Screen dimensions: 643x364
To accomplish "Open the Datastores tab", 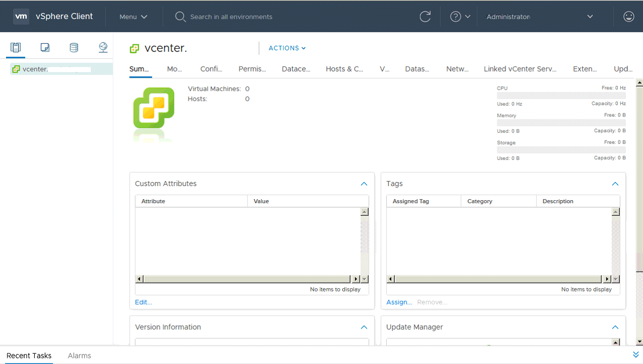I will [417, 69].
